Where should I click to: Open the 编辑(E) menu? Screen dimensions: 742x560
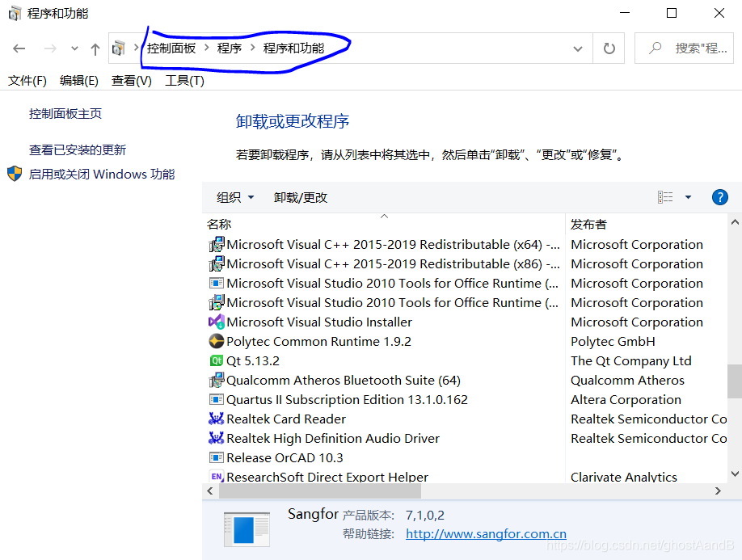(79, 81)
